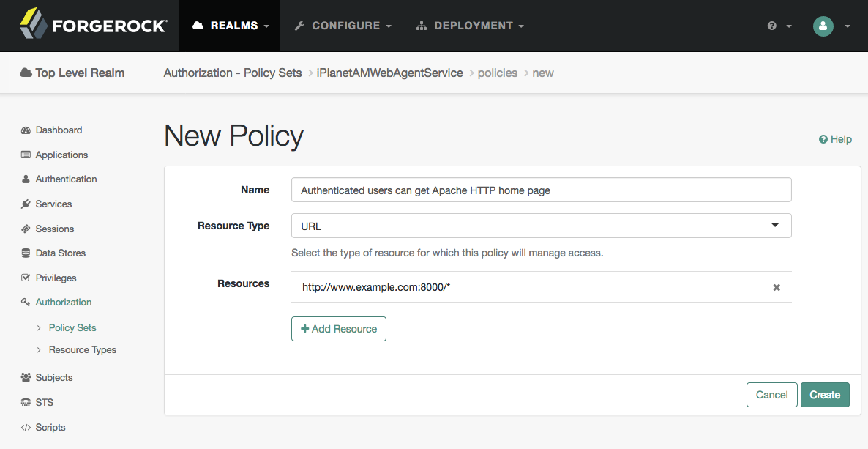Open the Authorization - Policy Sets breadcrumb
The height and width of the screenshot is (449, 868).
point(233,73)
